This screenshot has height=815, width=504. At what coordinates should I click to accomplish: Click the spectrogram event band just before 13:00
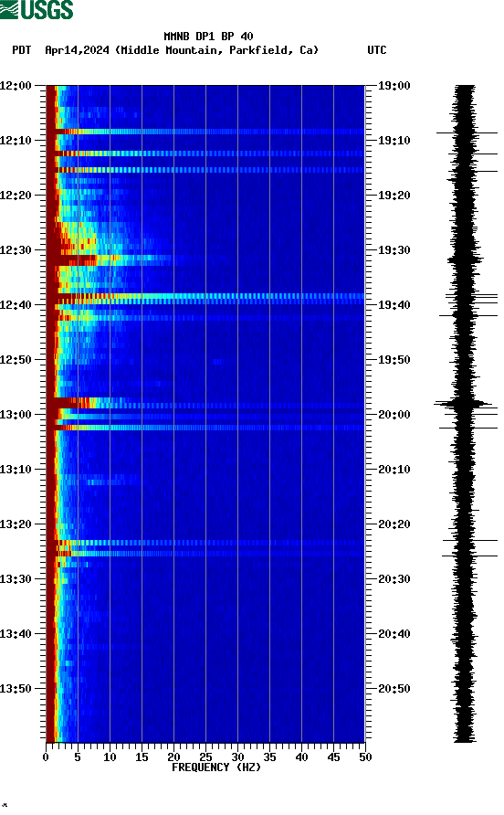[x=205, y=403]
